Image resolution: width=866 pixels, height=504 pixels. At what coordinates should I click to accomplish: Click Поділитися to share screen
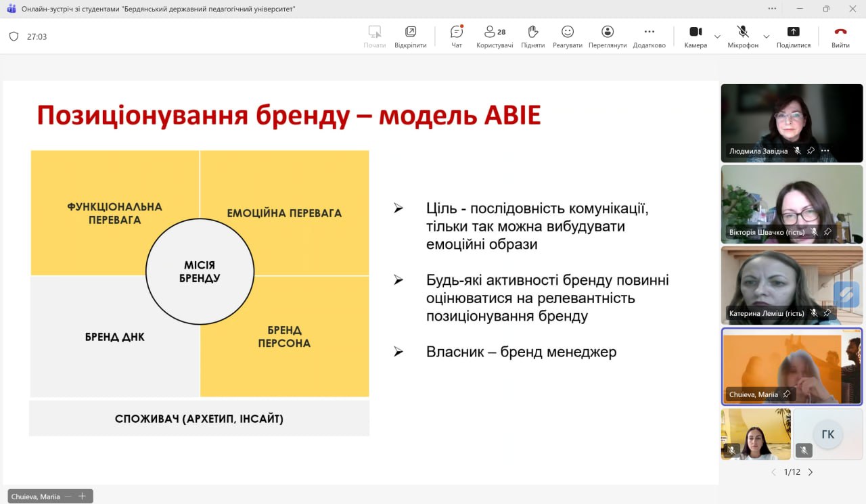793,37
